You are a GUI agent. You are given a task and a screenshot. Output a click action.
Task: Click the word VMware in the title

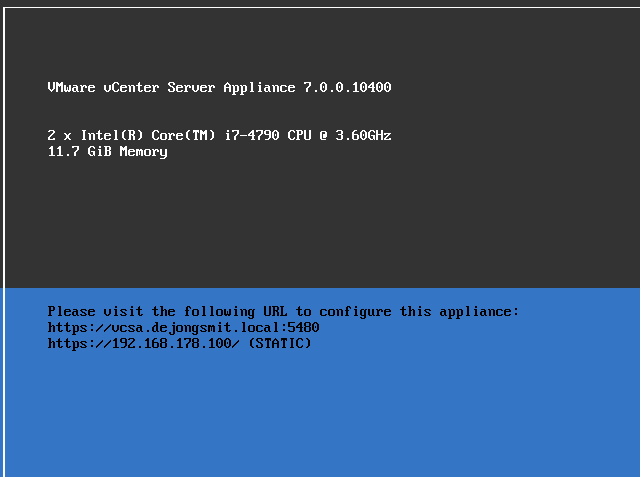coord(71,87)
